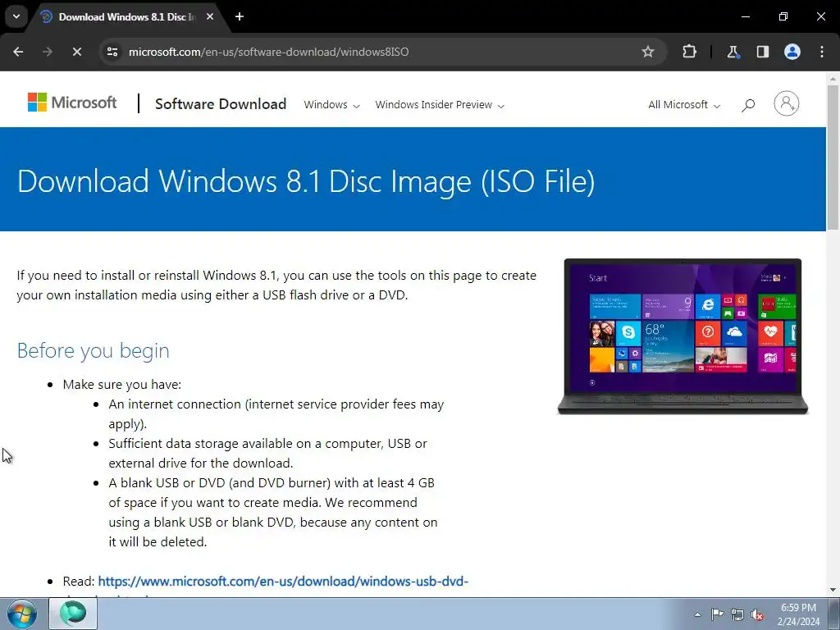Expand the All Microsoft menu

[x=684, y=105]
